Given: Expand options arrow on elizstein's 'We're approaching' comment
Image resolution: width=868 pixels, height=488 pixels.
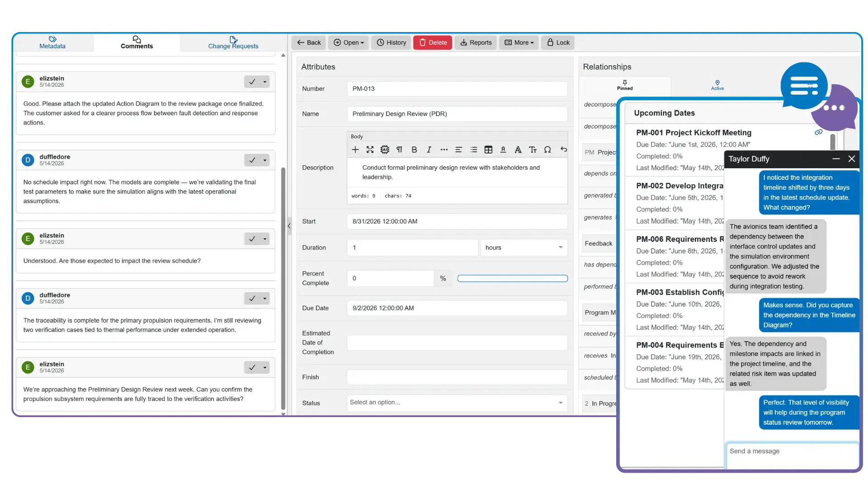Looking at the screenshot, I should (x=265, y=367).
